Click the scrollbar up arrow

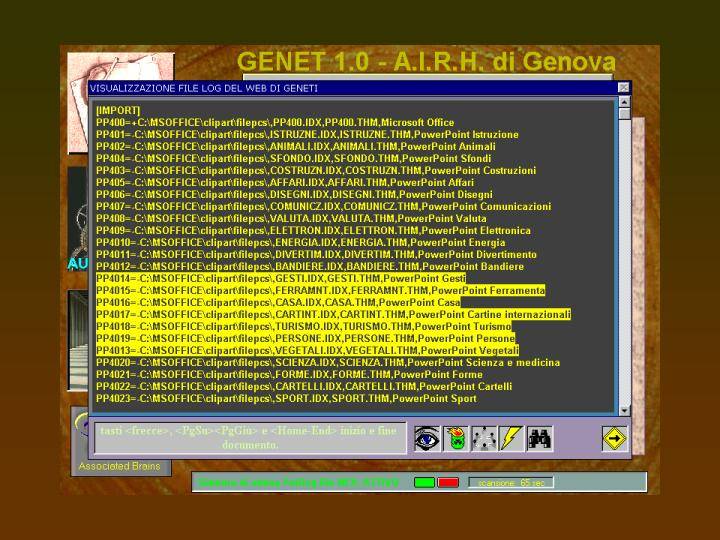(624, 102)
